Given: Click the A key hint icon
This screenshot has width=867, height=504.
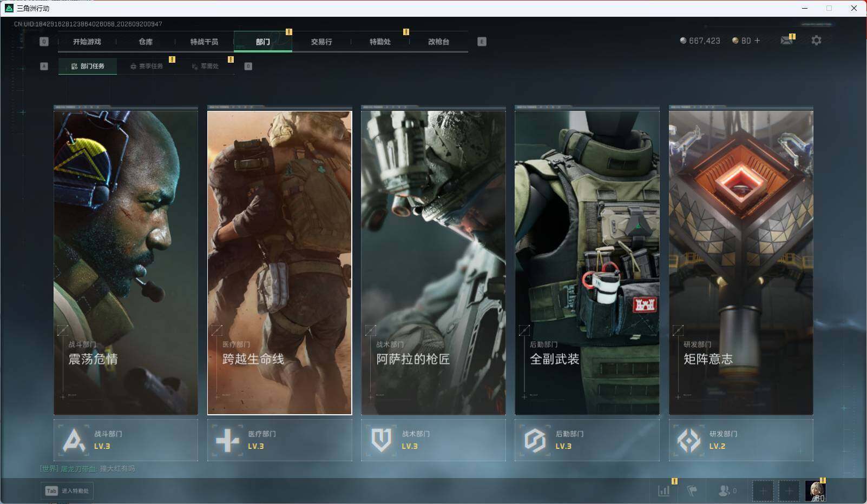Looking at the screenshot, I should [44, 66].
